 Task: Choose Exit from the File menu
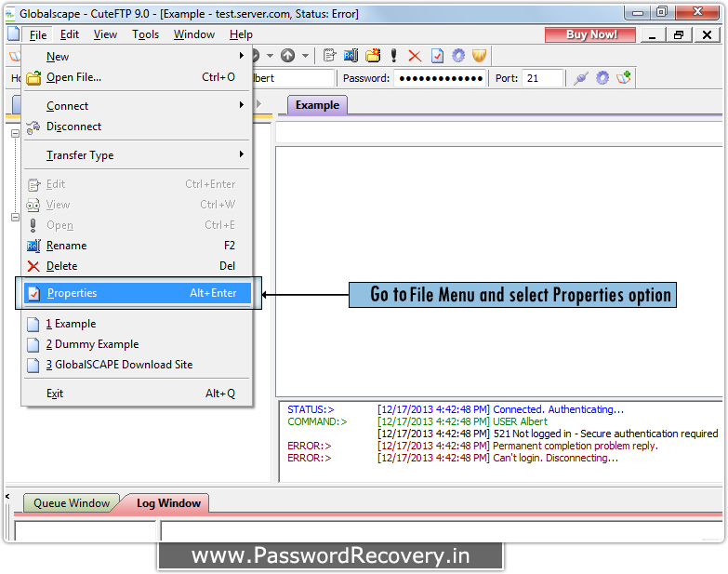tap(138, 394)
